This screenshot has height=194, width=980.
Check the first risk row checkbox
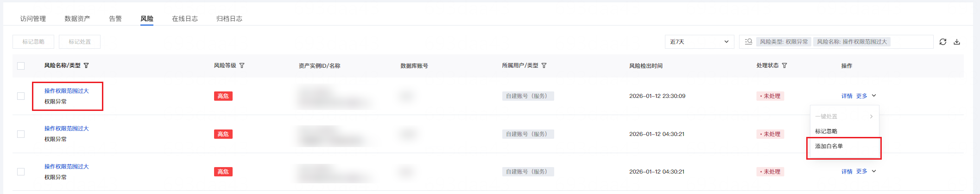click(x=21, y=96)
